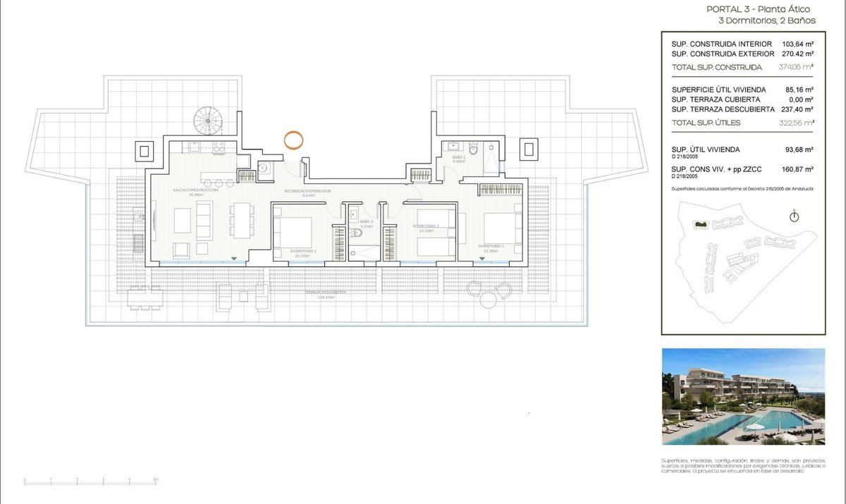Click the right square skylight on the terrace

pyautogui.click(x=529, y=149)
